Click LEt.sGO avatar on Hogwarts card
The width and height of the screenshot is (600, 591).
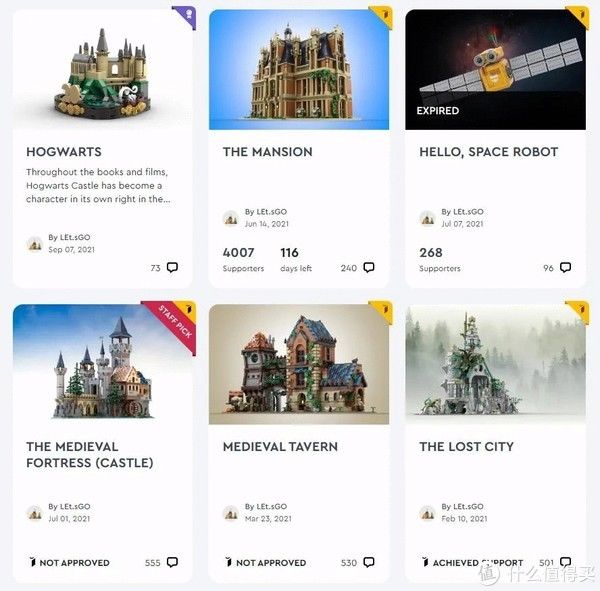click(x=35, y=243)
